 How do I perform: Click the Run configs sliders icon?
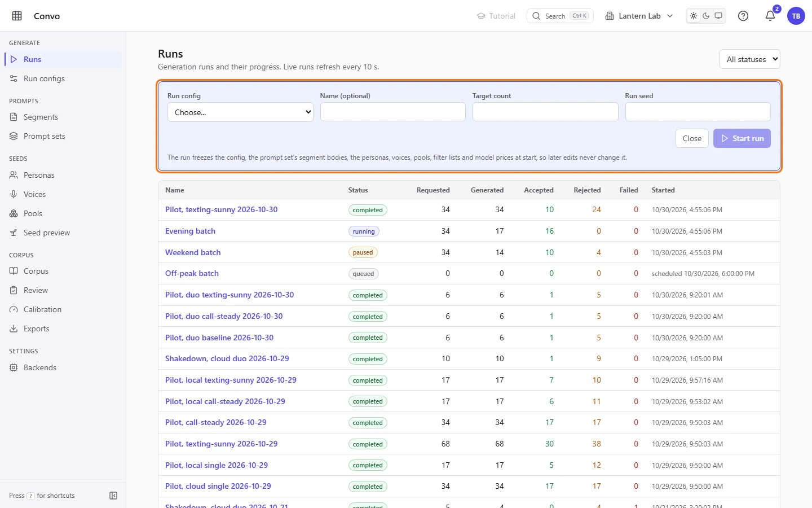[14, 78]
